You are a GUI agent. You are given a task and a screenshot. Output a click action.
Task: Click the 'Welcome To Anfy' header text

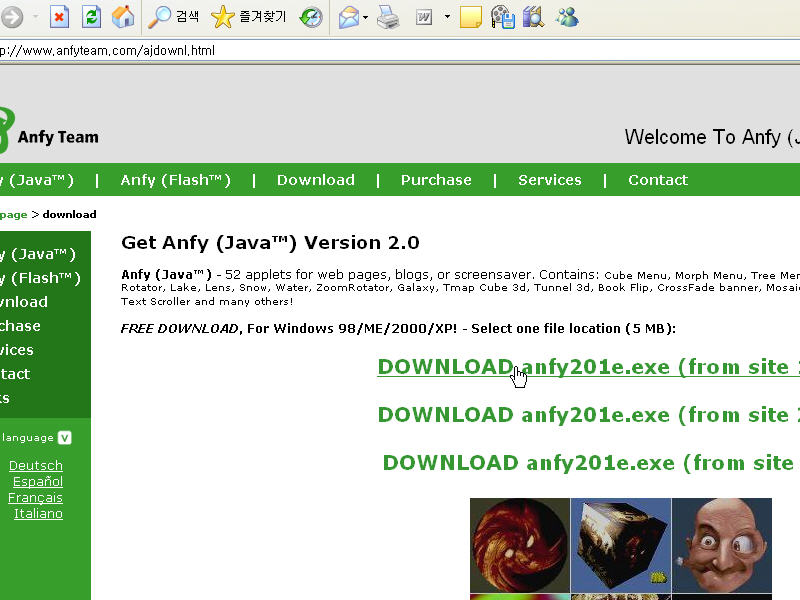click(x=703, y=137)
